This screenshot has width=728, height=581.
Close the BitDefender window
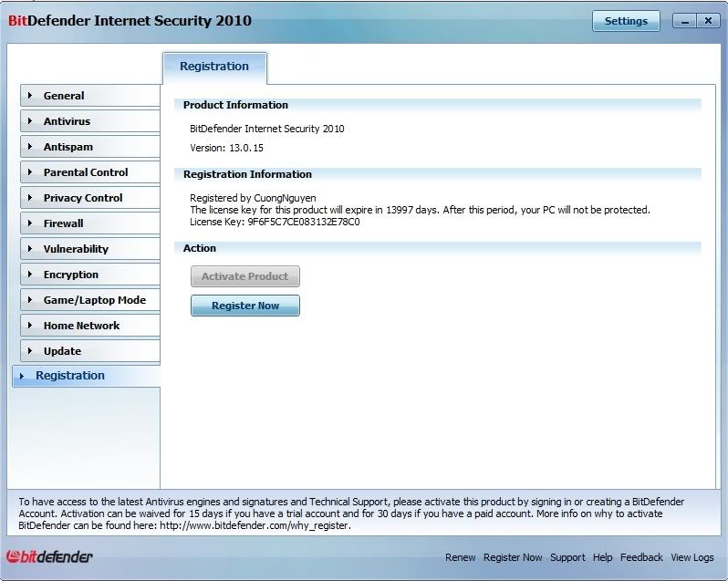coord(709,21)
